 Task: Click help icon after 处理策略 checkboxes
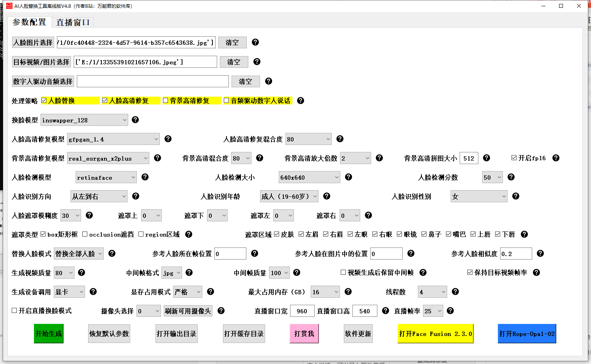(301, 101)
